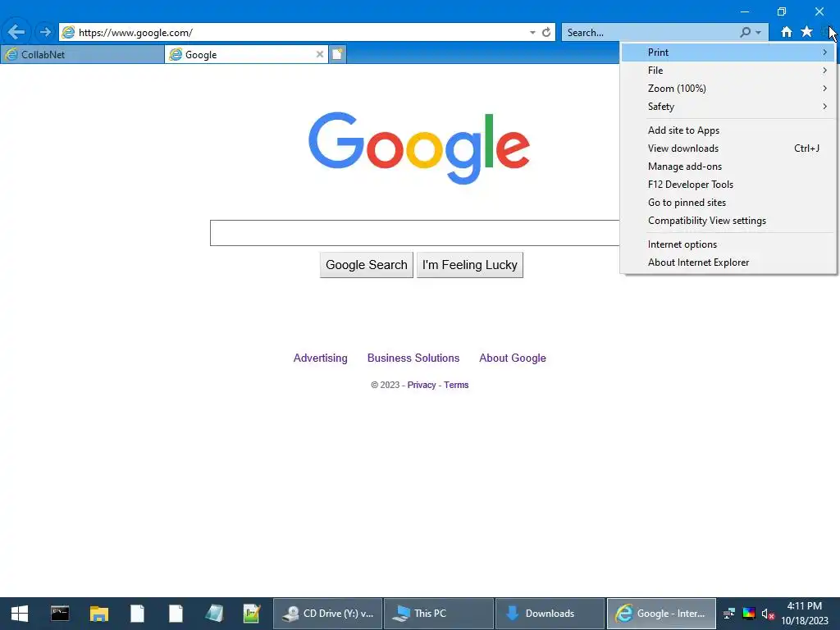This screenshot has height=630, width=840.
Task: Open Compatibility View settings
Action: point(728,221)
